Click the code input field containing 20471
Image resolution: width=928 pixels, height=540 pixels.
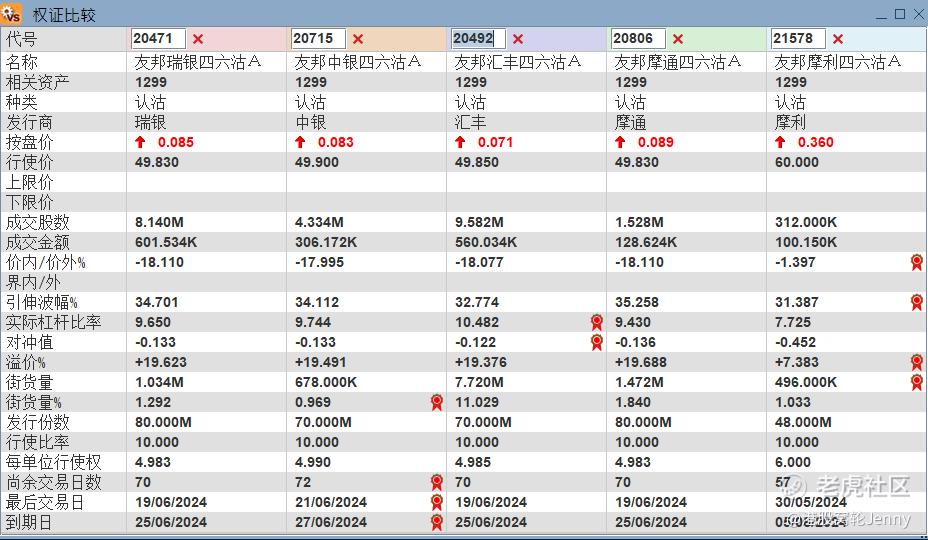pyautogui.click(x=158, y=38)
